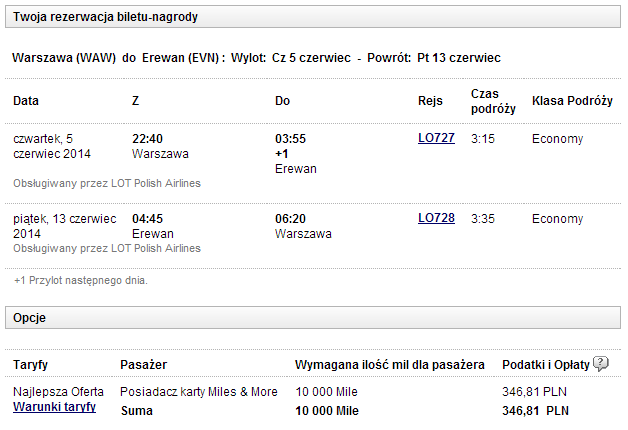
Task: Click the Taryfy column header
Action: click(x=31, y=365)
